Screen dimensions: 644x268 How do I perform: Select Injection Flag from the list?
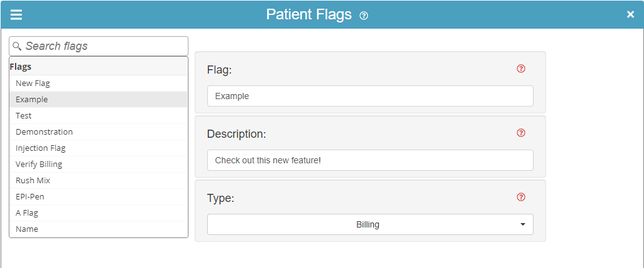pos(40,148)
